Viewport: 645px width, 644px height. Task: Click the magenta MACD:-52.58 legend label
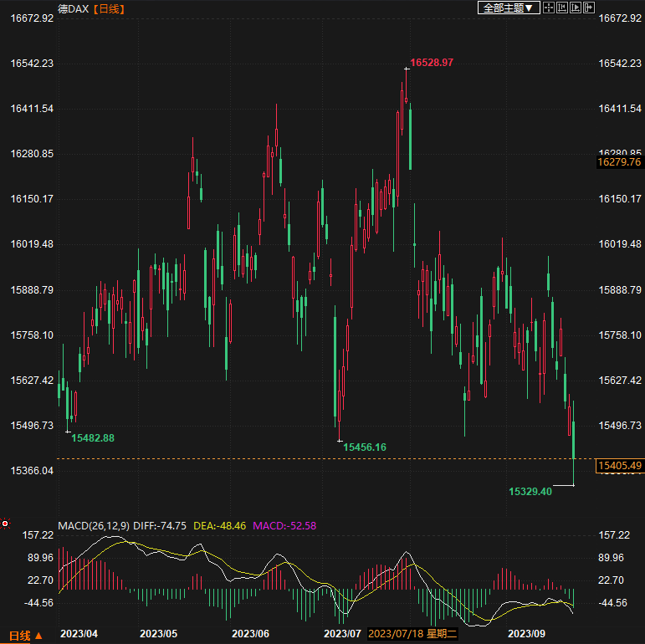(x=284, y=525)
